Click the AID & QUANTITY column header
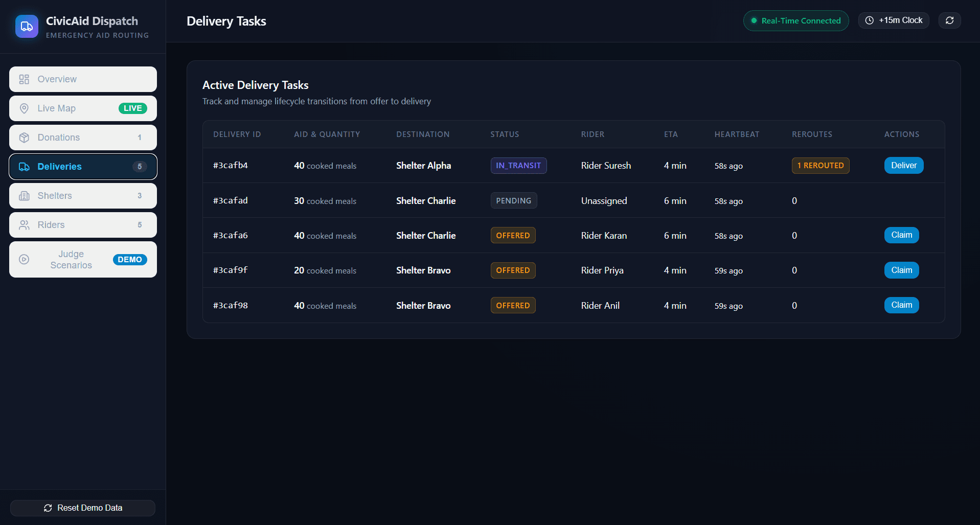Screen dimensions: 980x525 point(327,134)
